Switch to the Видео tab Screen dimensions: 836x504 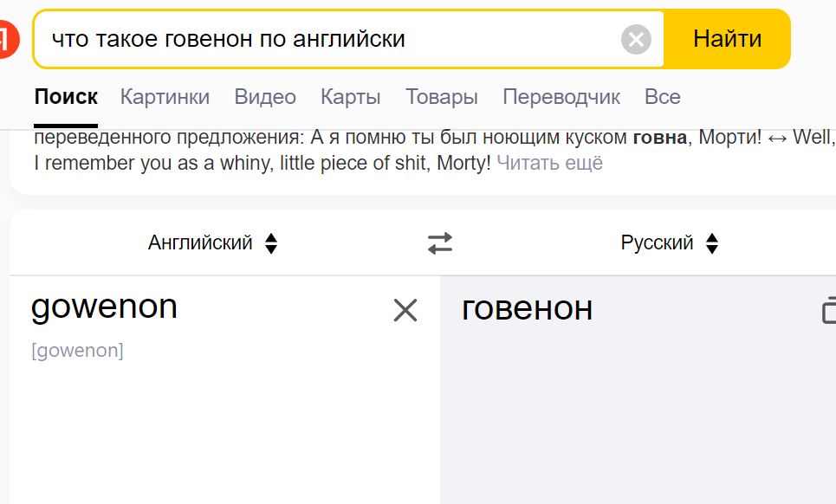click(265, 97)
